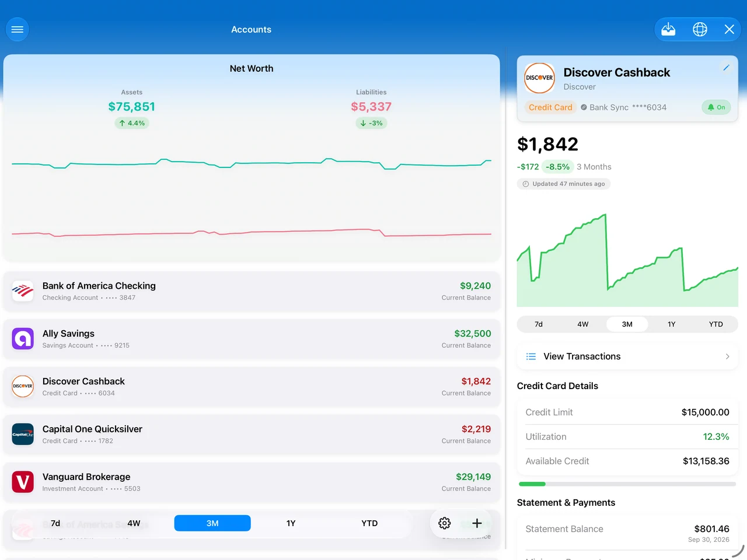
Task: Open View Transactions list
Action: [627, 356]
